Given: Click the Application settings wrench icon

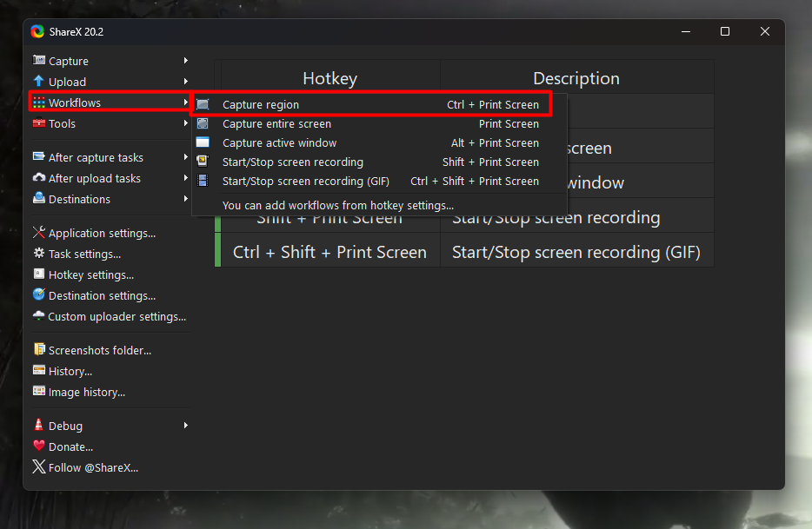Looking at the screenshot, I should click(39, 233).
